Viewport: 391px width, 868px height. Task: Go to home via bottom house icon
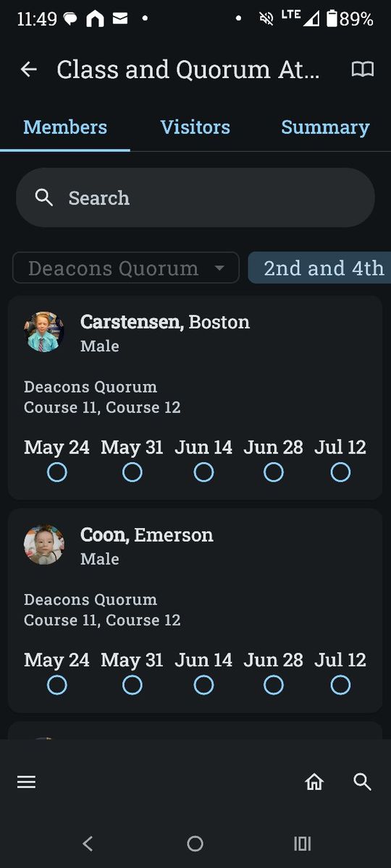click(314, 782)
